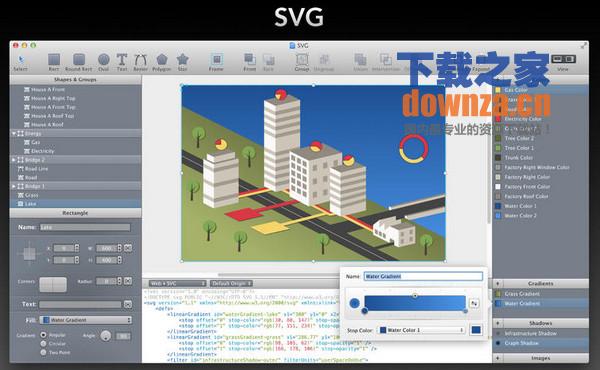Screen dimensions: 600x370
Task: Select the Circular gradient radio
Action: click(x=43, y=343)
